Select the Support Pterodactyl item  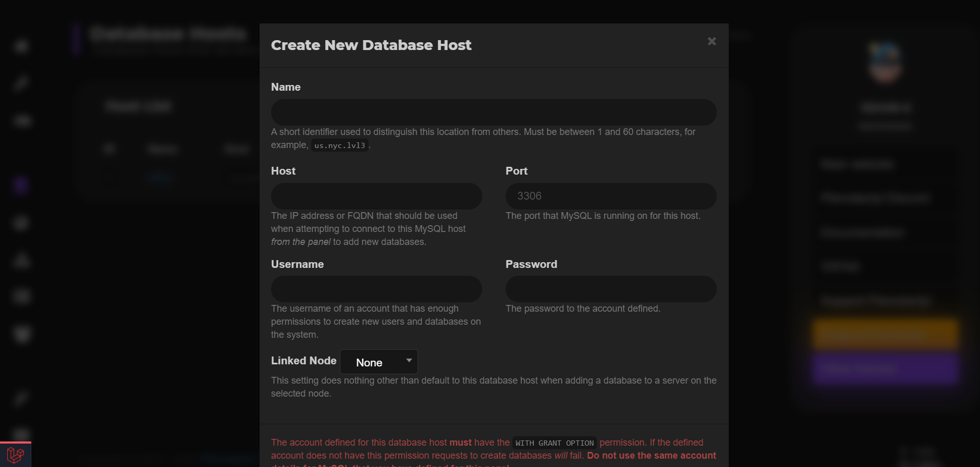tap(876, 301)
